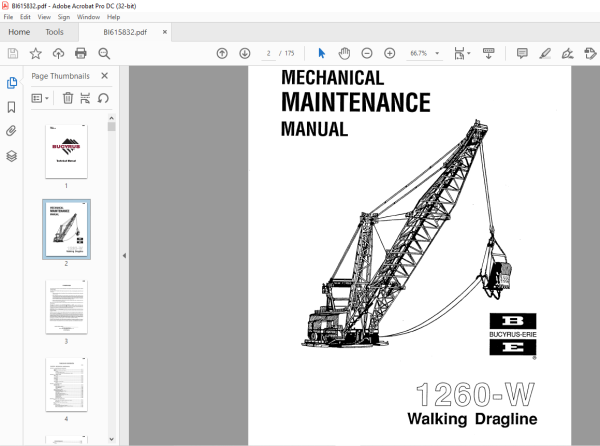
Task: Close the Page Thumbnails panel
Action: (104, 76)
